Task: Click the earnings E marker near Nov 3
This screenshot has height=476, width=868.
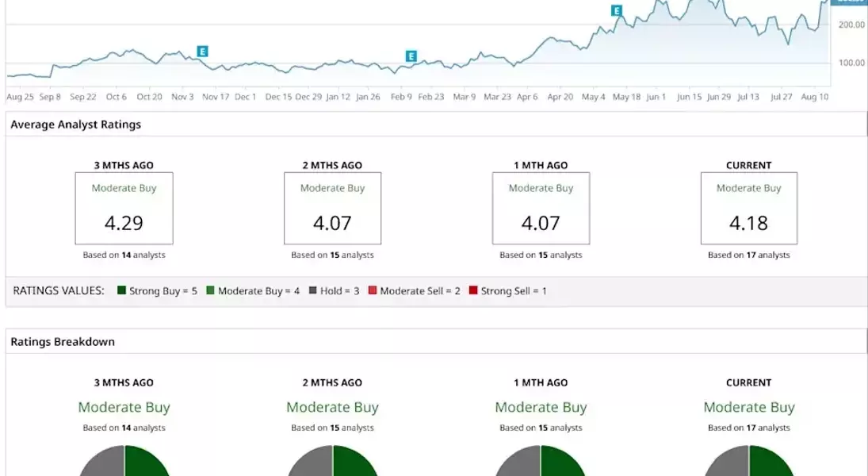Action: click(x=203, y=52)
